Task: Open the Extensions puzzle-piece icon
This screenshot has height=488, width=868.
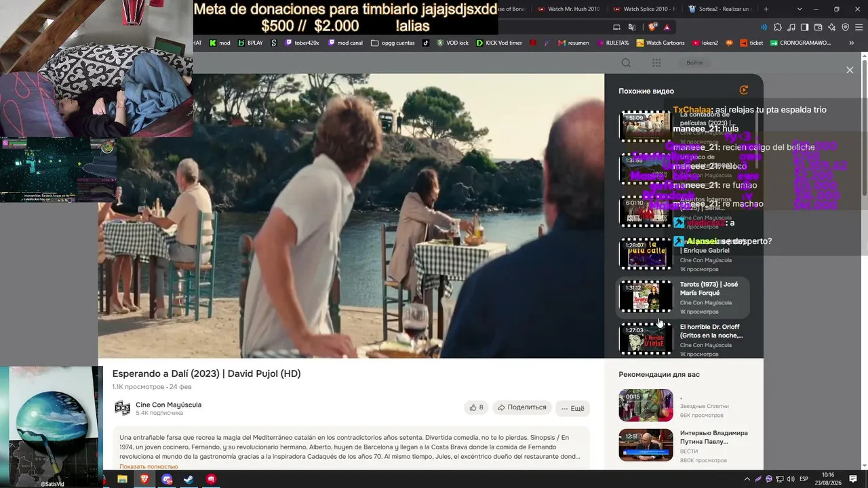Action: click(x=778, y=27)
